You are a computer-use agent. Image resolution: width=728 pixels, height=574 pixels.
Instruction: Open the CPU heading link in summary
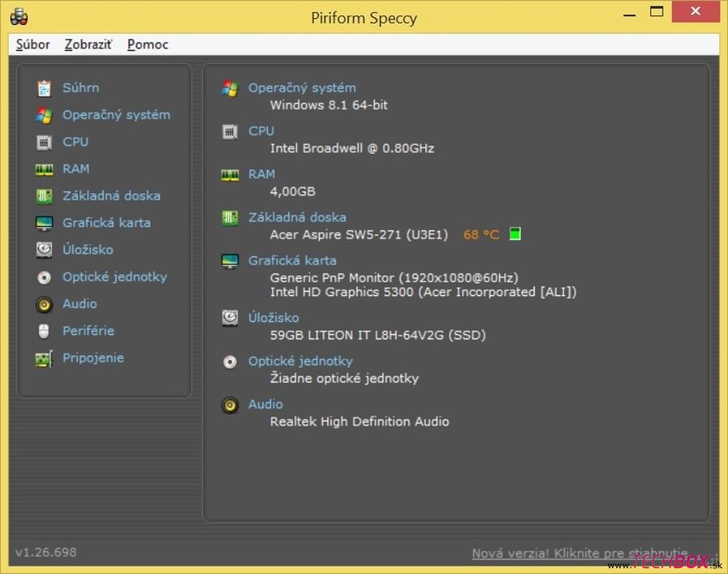click(261, 131)
